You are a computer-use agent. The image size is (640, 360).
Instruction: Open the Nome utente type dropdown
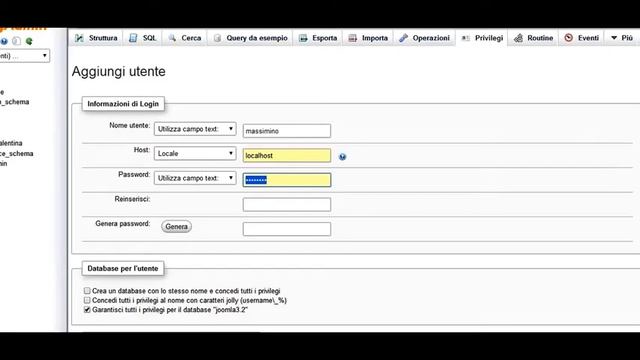tap(195, 129)
